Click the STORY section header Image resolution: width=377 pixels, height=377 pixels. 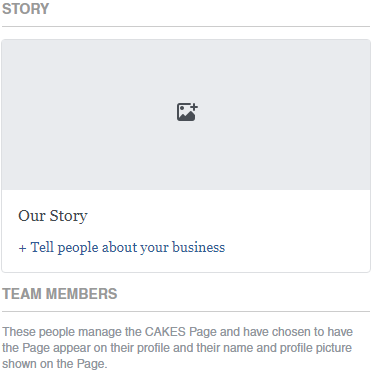(26, 9)
